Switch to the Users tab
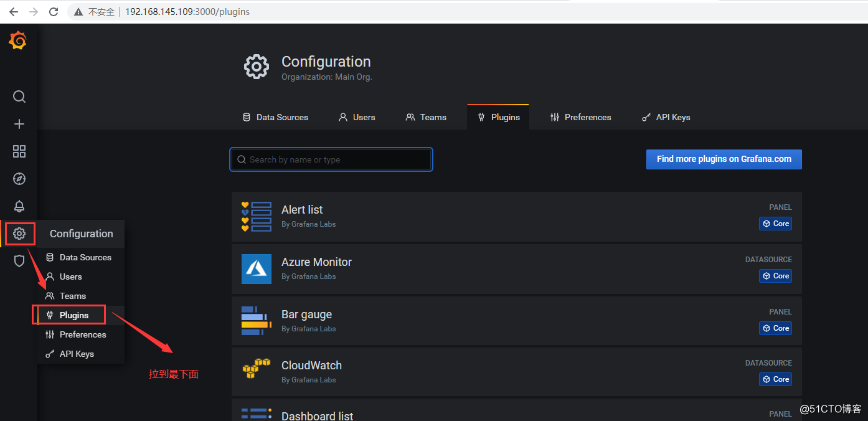Viewport: 868px width, 421px height. 357,117
